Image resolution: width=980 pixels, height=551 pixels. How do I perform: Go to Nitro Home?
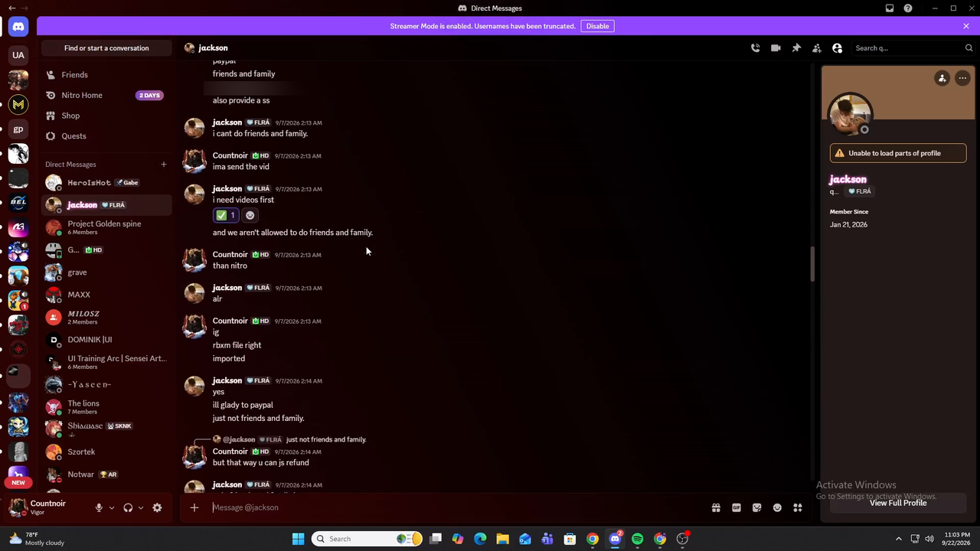[x=106, y=95]
